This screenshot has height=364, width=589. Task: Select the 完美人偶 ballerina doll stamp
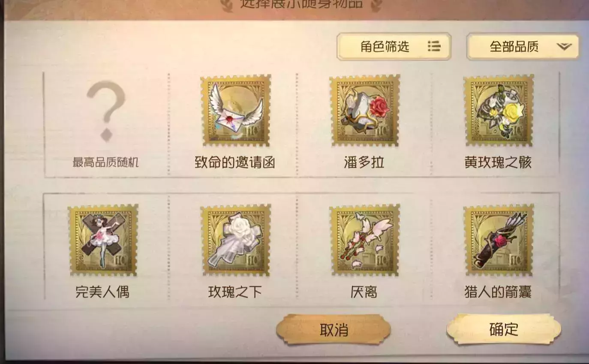point(103,240)
